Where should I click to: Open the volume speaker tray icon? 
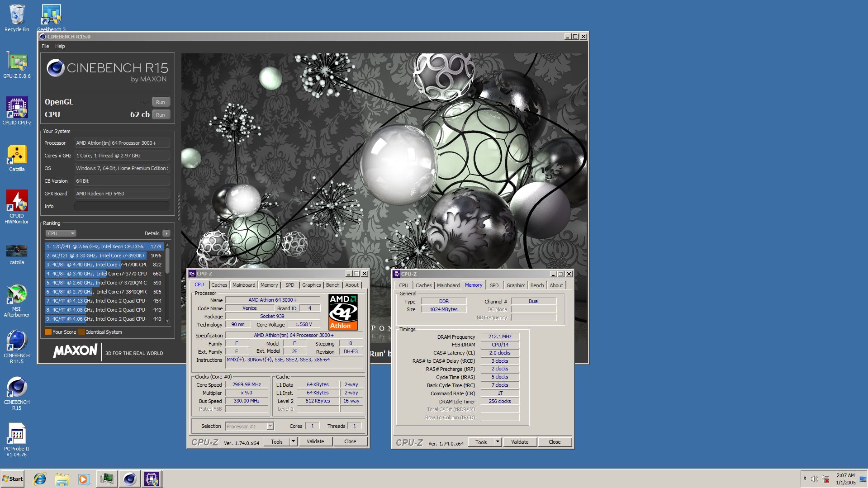(814, 479)
